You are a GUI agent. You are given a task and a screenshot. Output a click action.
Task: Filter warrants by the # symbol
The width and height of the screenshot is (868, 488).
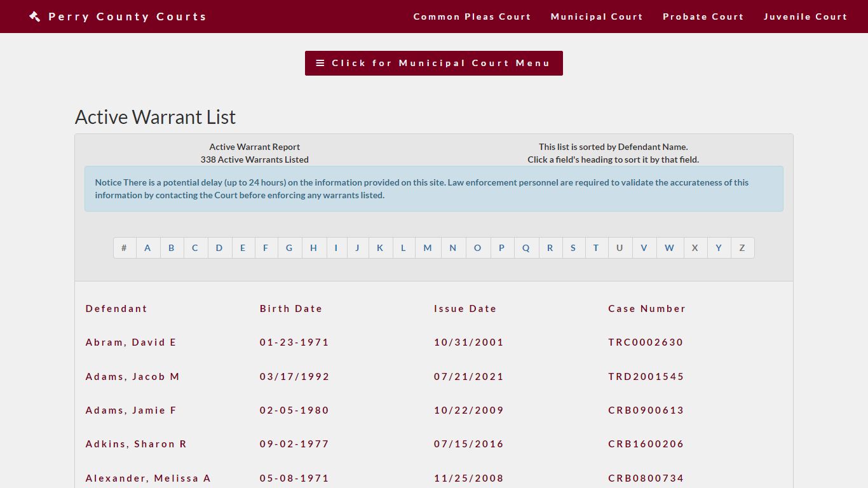125,248
